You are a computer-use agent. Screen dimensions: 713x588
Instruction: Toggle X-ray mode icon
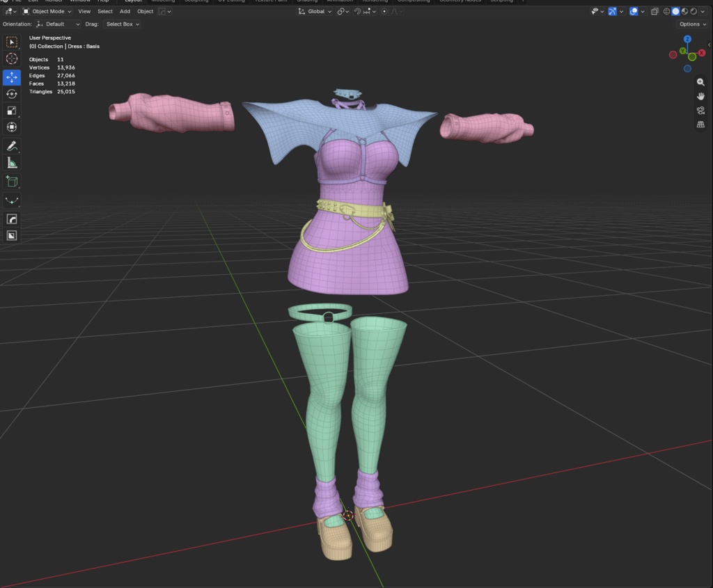coord(655,11)
